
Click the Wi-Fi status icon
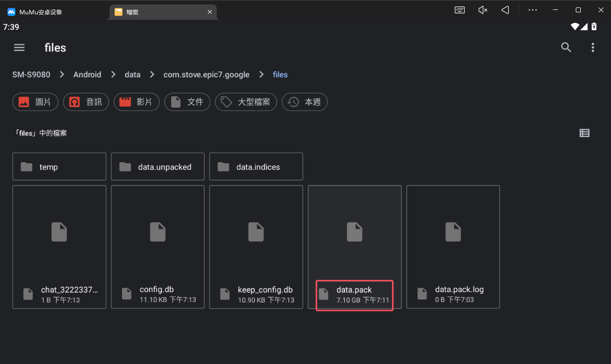[x=575, y=27]
